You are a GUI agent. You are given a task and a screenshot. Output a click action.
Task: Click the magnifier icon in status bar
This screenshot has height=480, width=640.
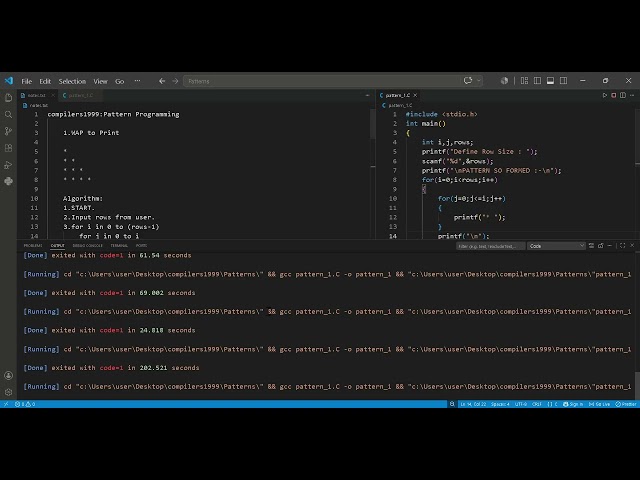452,404
